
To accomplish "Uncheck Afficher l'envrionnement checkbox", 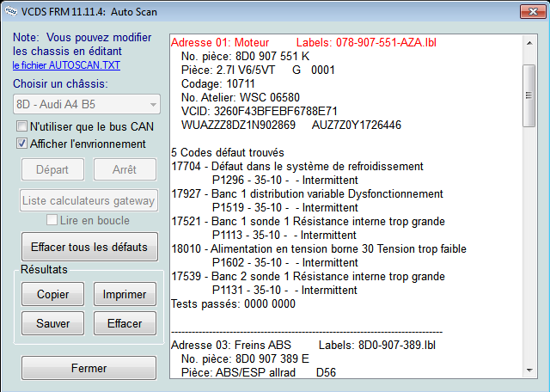I will pos(21,144).
